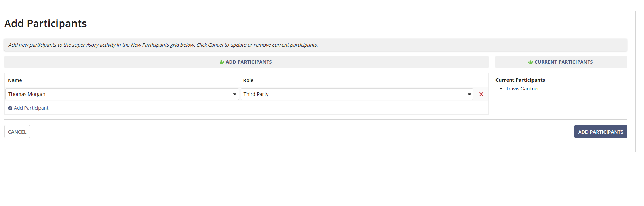Expand the Role dropdown arrow
This screenshot has height=206, width=644.
click(x=469, y=94)
